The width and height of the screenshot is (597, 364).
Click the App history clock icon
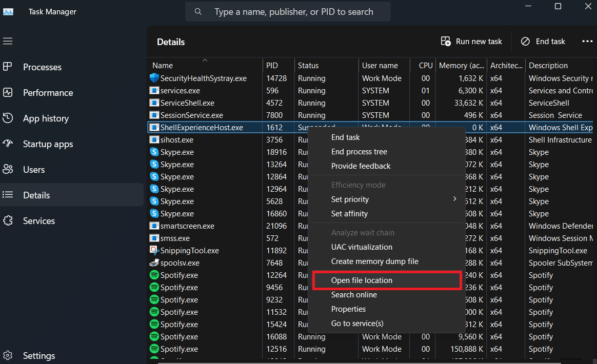[8, 118]
